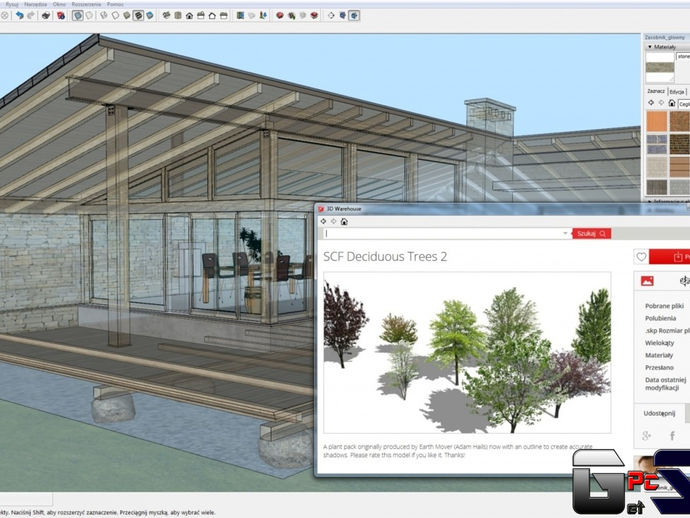This screenshot has width=690, height=518.
Task: Switch to the Hidden Line face style
Action: (115, 15)
